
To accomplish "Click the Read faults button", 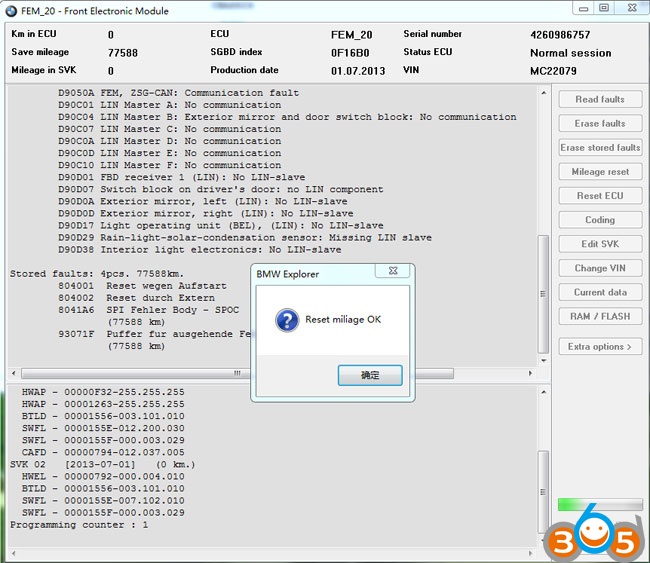I will pyautogui.click(x=600, y=99).
